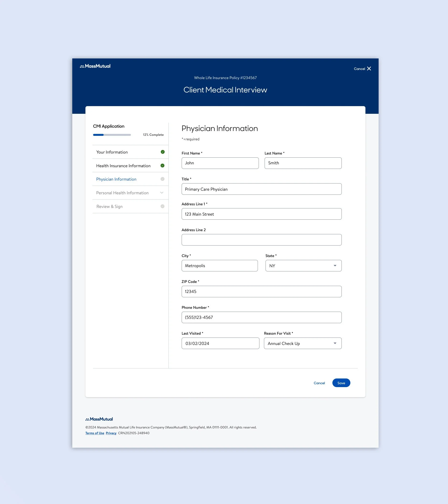The width and height of the screenshot is (448, 504).
Task: Open the State dropdown showing NY
Action: point(303,266)
